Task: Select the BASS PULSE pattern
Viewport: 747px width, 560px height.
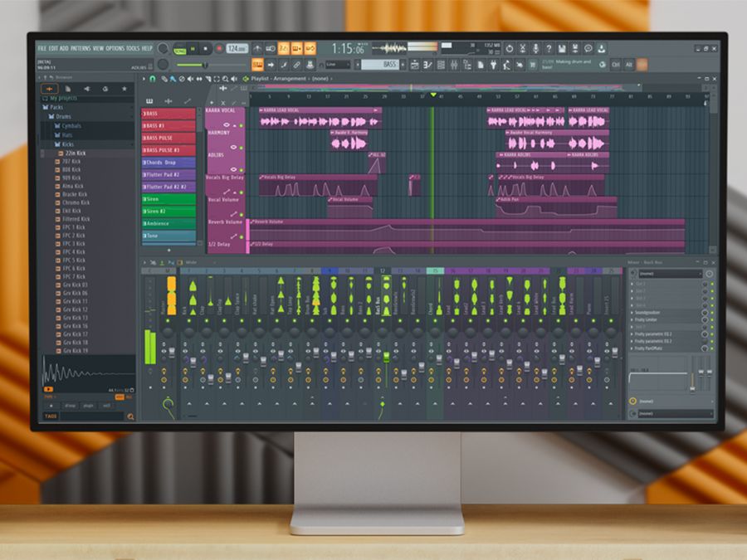Action: click(168, 138)
